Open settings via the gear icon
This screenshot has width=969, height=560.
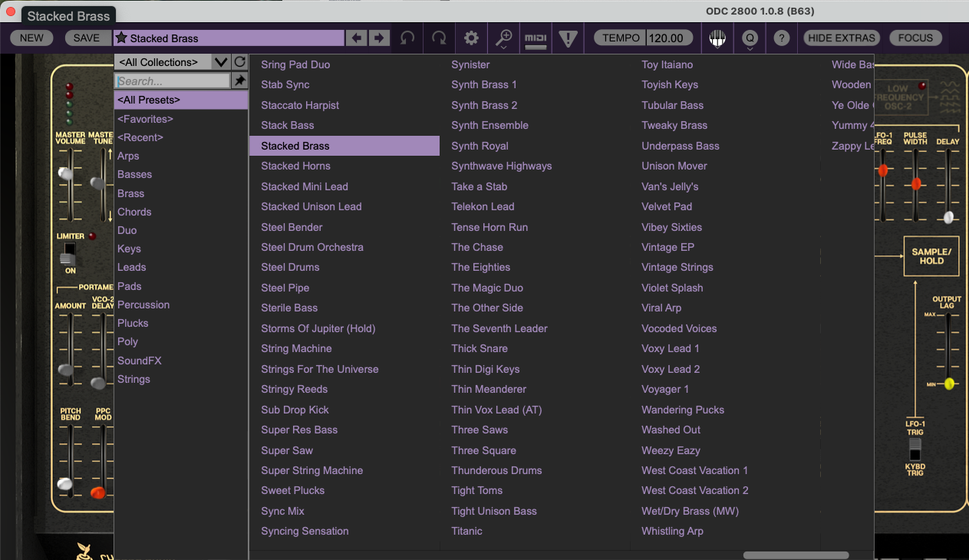click(471, 38)
